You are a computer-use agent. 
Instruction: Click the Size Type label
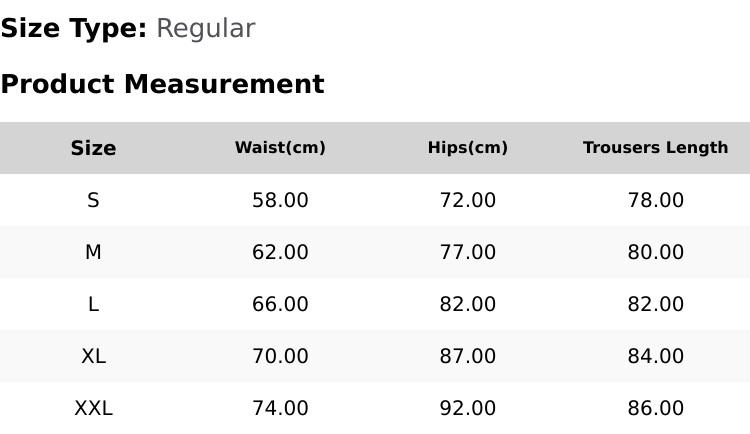tap(74, 29)
